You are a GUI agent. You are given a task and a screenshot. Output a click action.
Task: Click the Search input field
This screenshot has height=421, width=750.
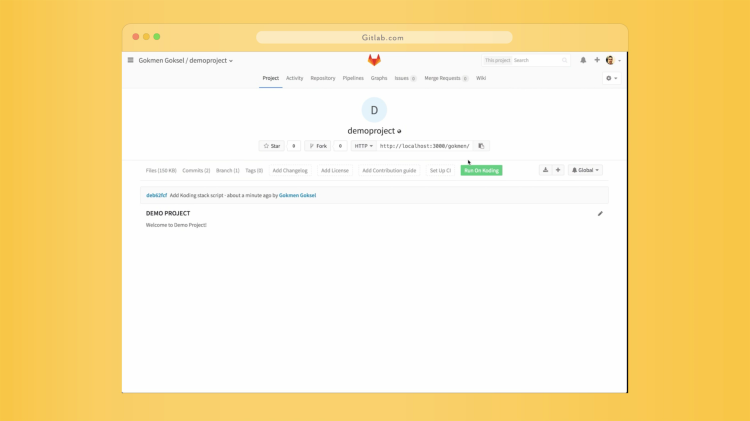click(x=537, y=60)
